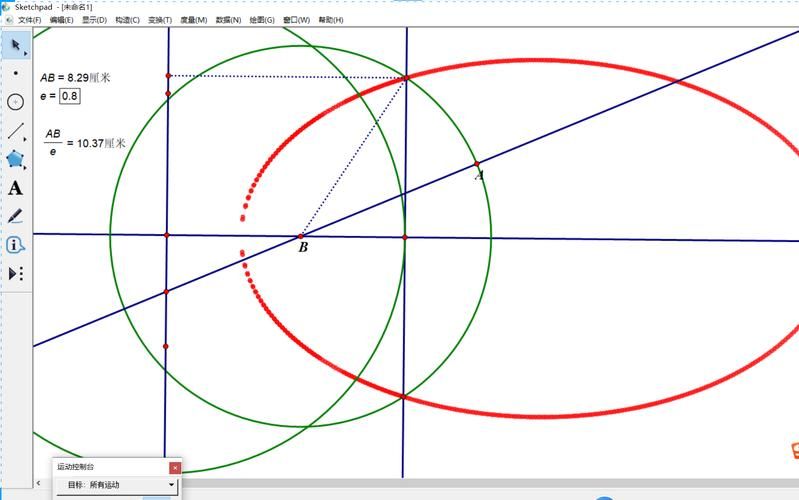Open the 度量(M) menu
The width and height of the screenshot is (799, 500).
pos(194,20)
